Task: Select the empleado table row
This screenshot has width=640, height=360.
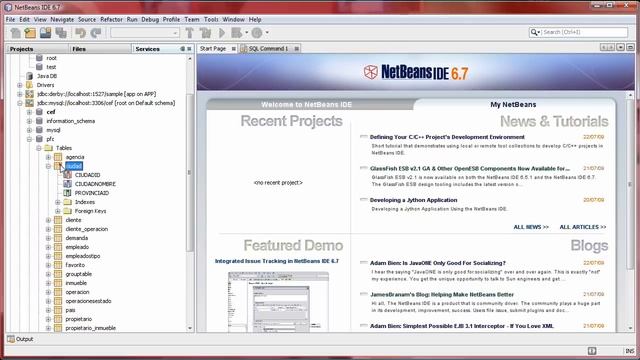Action: pos(77,247)
